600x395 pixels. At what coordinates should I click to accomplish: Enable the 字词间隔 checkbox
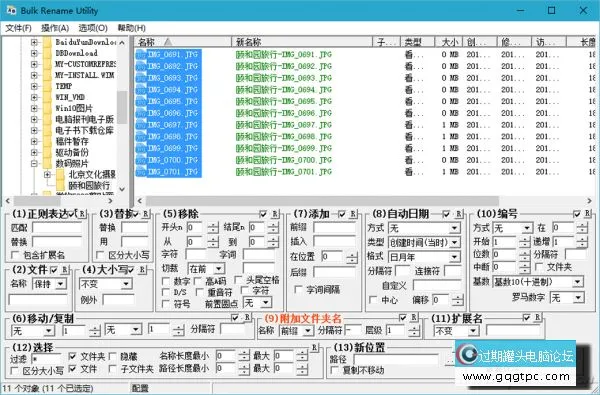[299, 289]
